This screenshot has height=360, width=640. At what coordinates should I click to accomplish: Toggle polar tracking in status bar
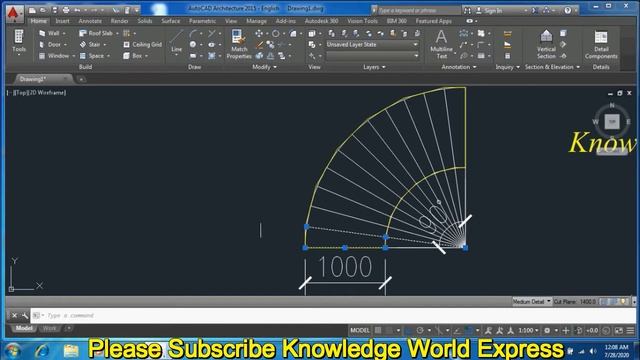pos(420,330)
